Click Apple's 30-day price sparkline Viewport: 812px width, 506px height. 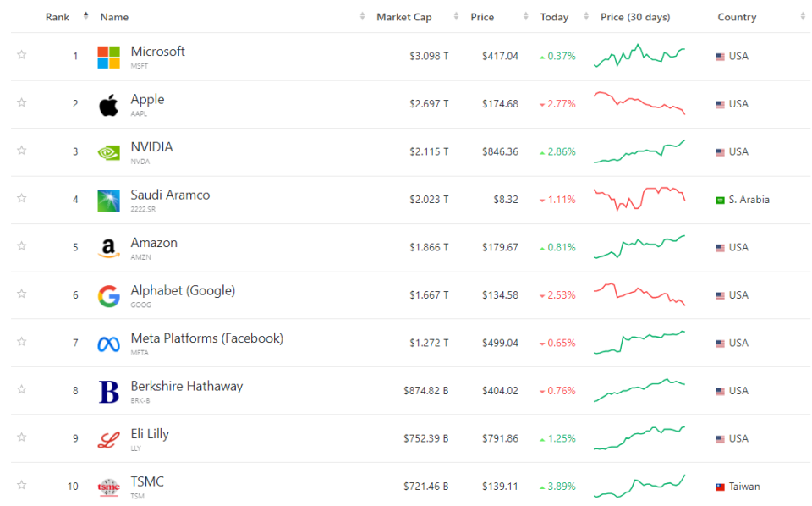click(639, 103)
